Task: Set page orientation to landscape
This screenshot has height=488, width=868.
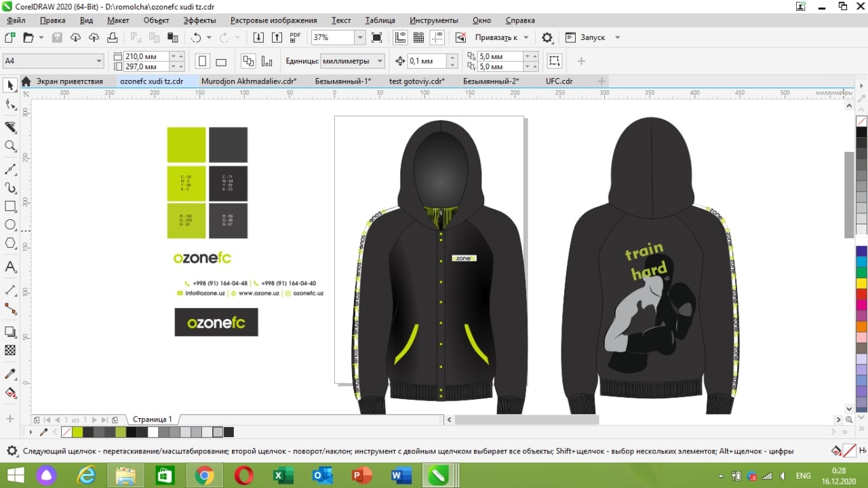Action: tap(221, 61)
